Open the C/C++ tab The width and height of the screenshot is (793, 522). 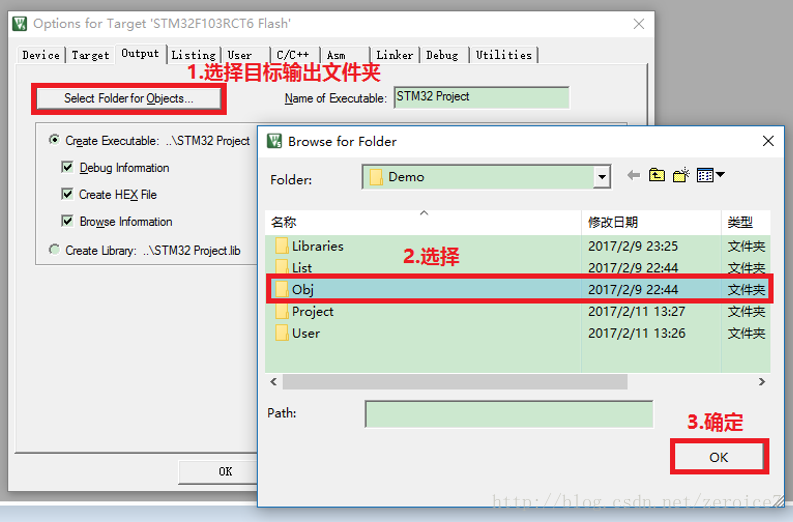tap(296, 55)
